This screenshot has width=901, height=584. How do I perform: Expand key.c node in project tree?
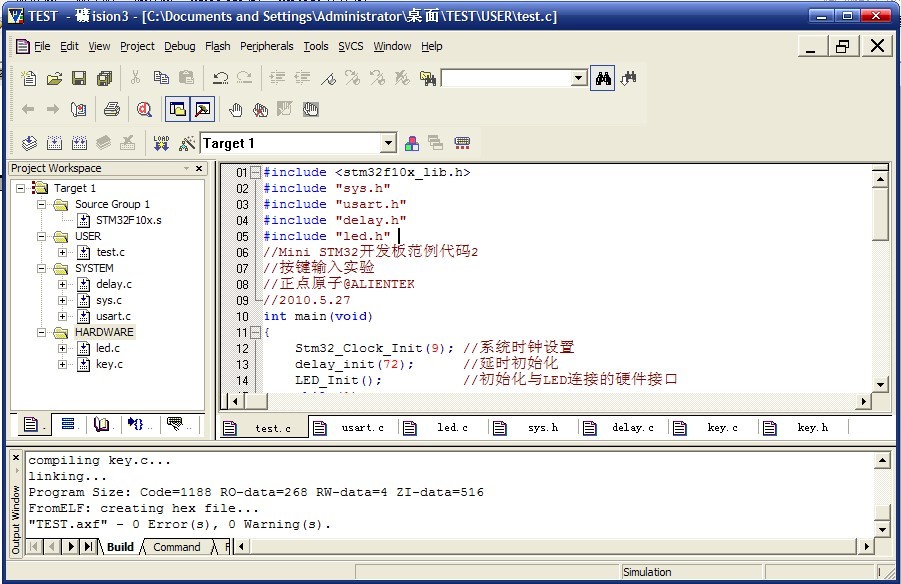62,364
